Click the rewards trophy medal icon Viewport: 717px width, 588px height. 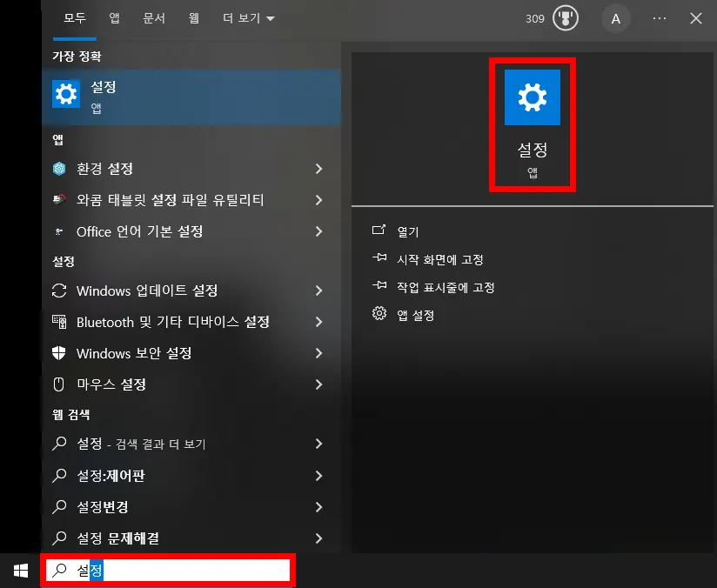point(566,19)
